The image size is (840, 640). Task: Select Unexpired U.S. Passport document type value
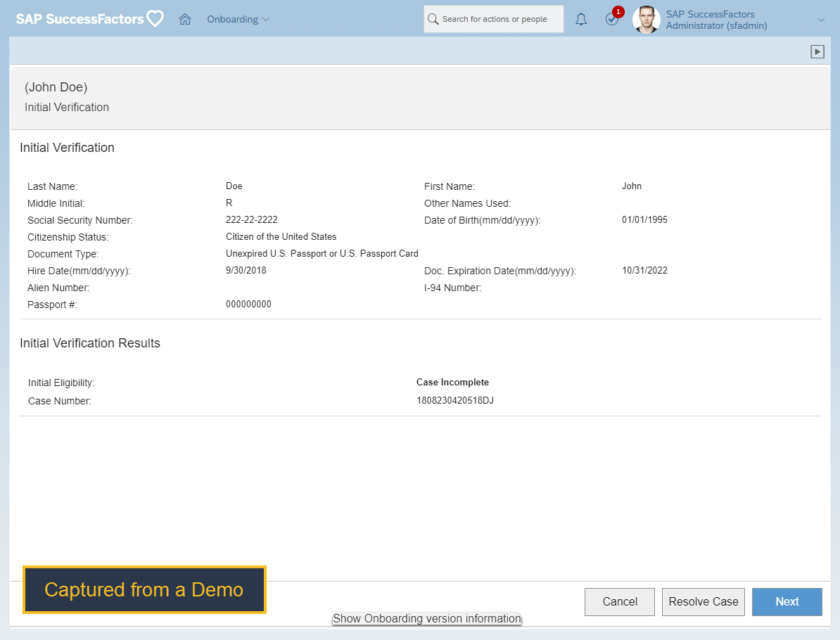tap(322, 253)
